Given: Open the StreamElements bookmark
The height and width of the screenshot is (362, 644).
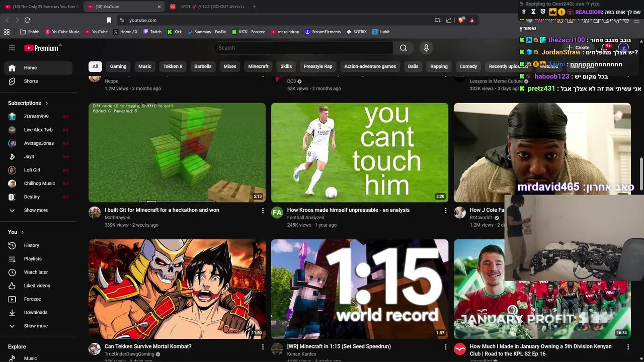Looking at the screenshot, I should (x=323, y=32).
